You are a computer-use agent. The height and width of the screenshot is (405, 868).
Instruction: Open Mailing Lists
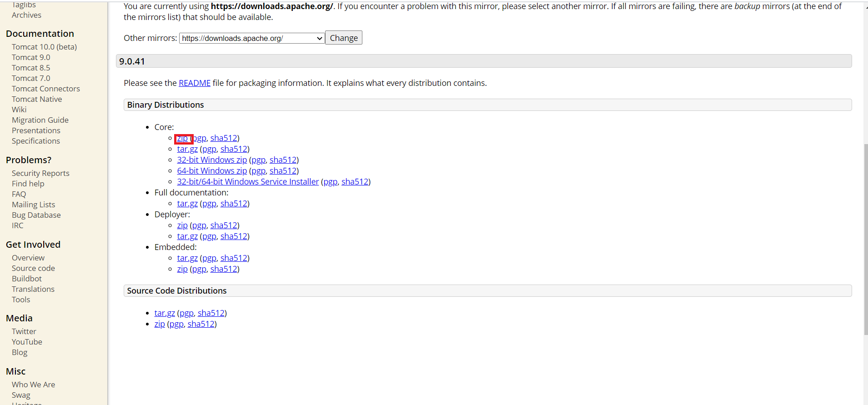(x=33, y=205)
